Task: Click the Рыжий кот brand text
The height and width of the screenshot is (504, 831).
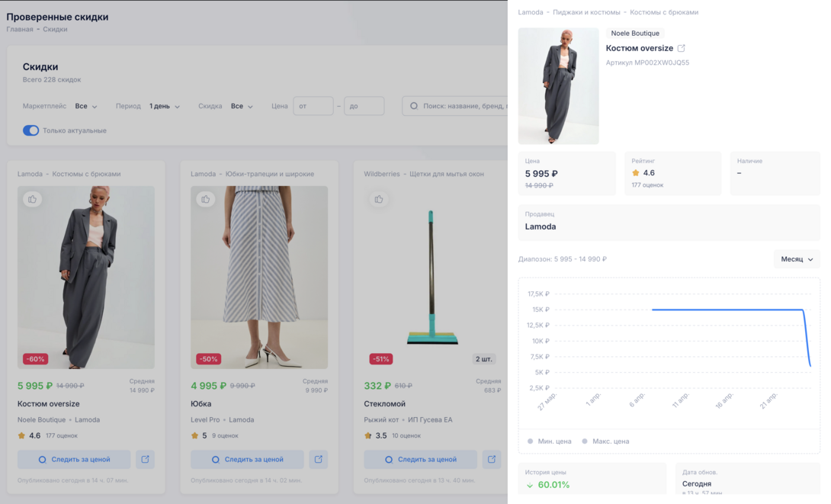Action: pyautogui.click(x=381, y=419)
